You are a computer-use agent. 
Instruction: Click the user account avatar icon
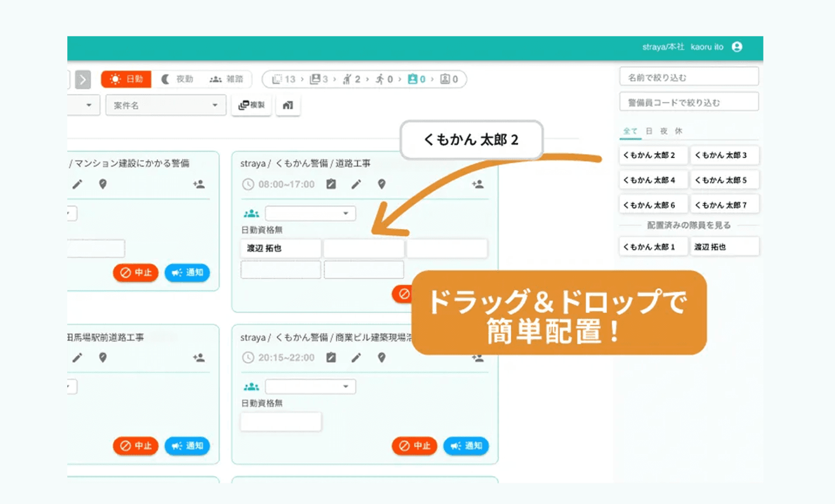tap(737, 47)
